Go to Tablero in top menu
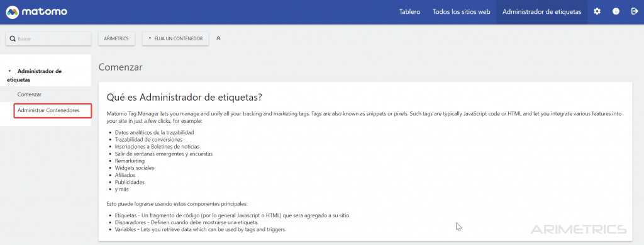 (409, 12)
